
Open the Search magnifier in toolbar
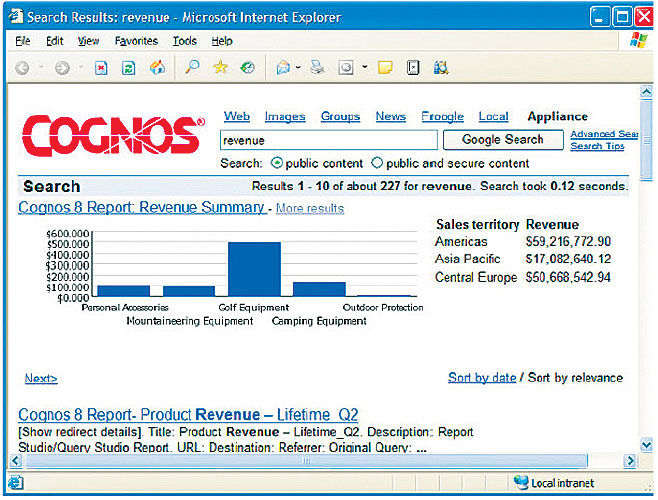pos(192,68)
